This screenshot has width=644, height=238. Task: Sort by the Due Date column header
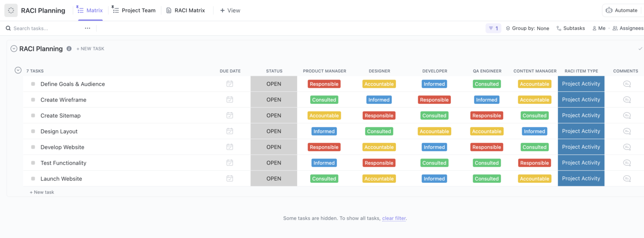click(230, 71)
